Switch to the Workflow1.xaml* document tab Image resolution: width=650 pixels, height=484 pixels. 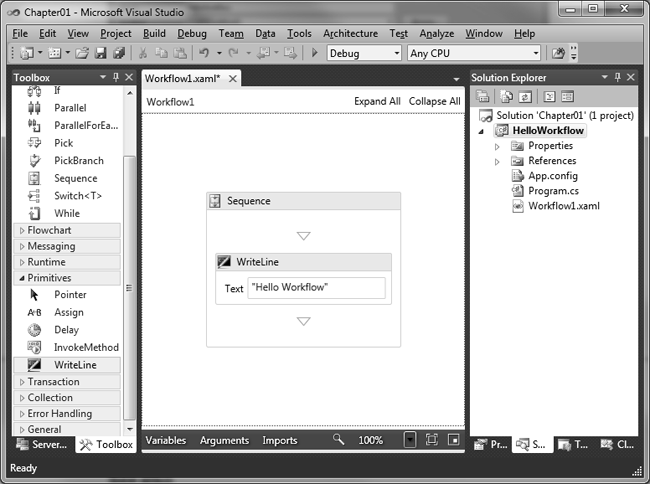point(182,78)
